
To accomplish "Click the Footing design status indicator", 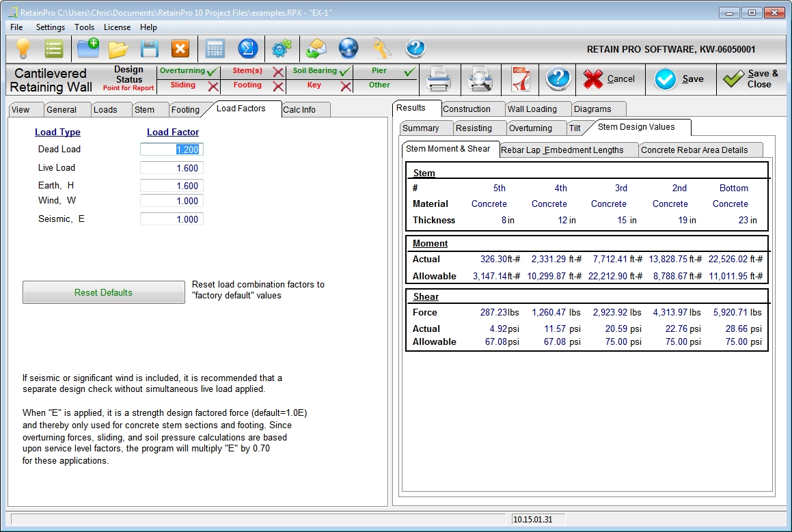I will click(x=254, y=86).
